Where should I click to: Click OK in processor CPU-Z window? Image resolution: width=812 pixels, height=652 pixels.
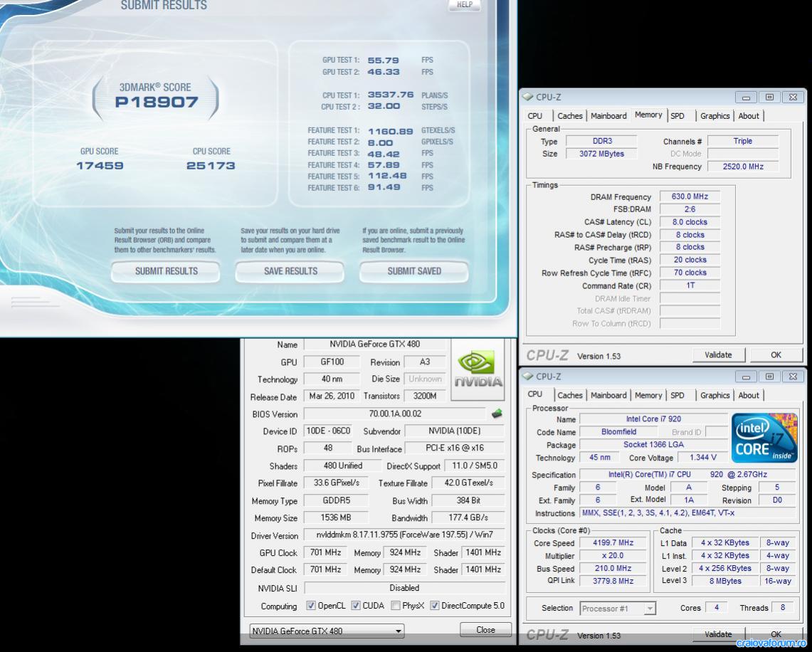(776, 634)
